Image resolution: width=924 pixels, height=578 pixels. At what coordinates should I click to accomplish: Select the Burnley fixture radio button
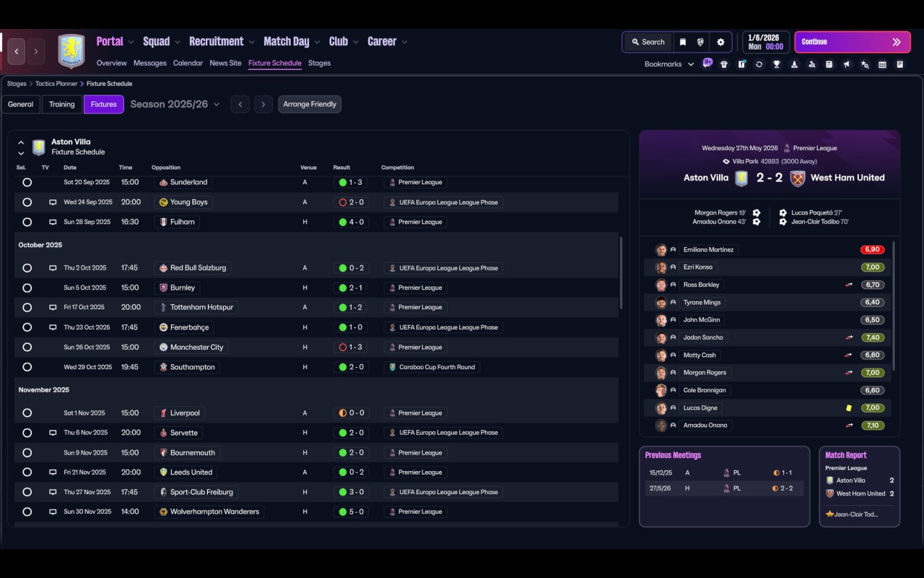[x=27, y=288]
